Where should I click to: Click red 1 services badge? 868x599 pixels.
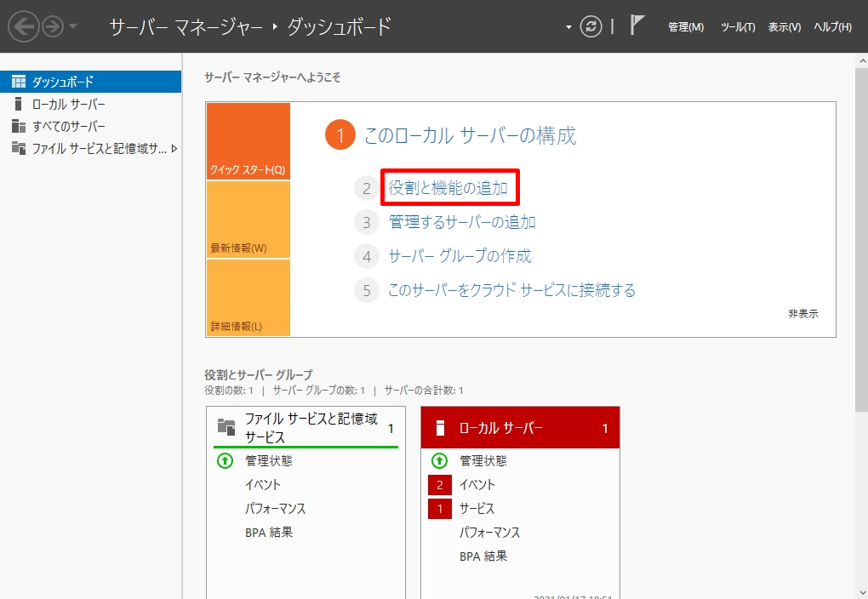[x=440, y=509]
